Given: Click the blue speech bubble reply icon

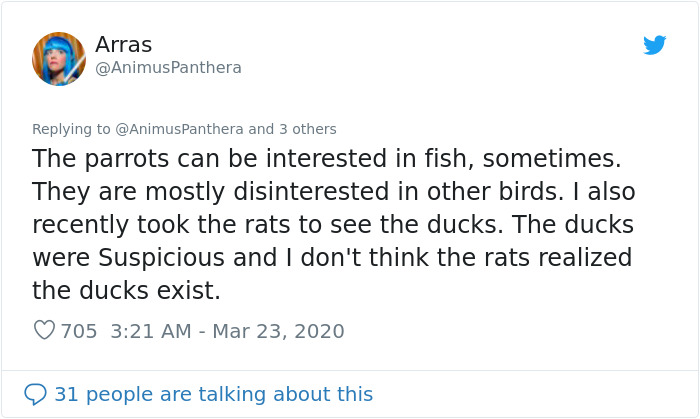Looking at the screenshot, I should point(36,394).
